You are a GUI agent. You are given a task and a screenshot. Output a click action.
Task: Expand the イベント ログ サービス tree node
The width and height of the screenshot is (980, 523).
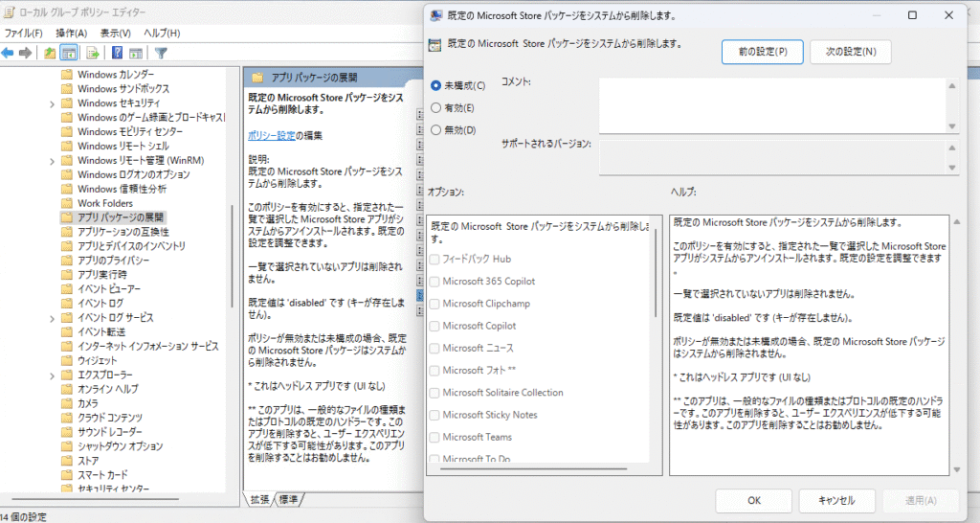click(53, 318)
